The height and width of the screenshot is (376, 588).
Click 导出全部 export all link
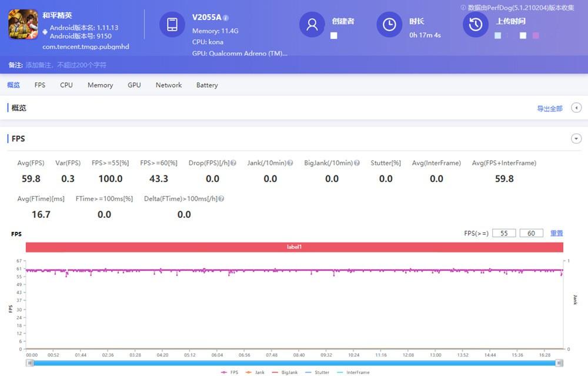pyautogui.click(x=550, y=109)
